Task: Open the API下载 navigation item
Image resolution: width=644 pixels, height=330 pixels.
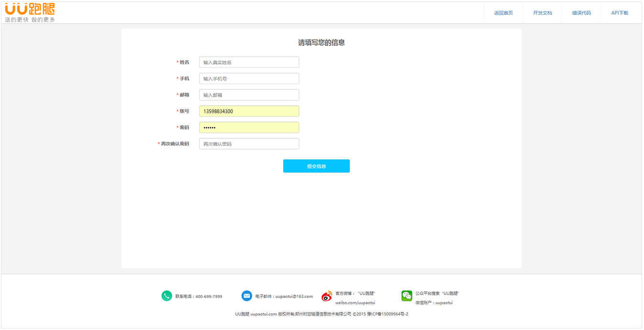Action: tap(620, 13)
